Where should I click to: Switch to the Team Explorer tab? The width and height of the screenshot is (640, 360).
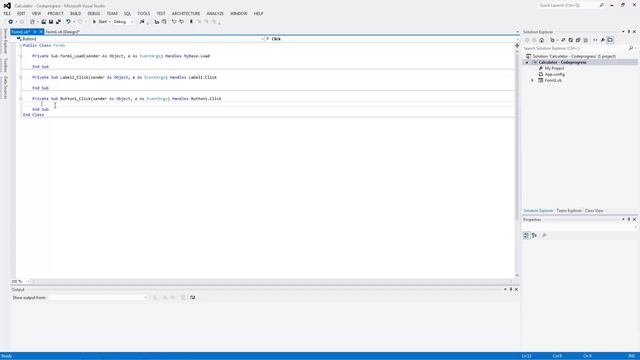tap(569, 211)
